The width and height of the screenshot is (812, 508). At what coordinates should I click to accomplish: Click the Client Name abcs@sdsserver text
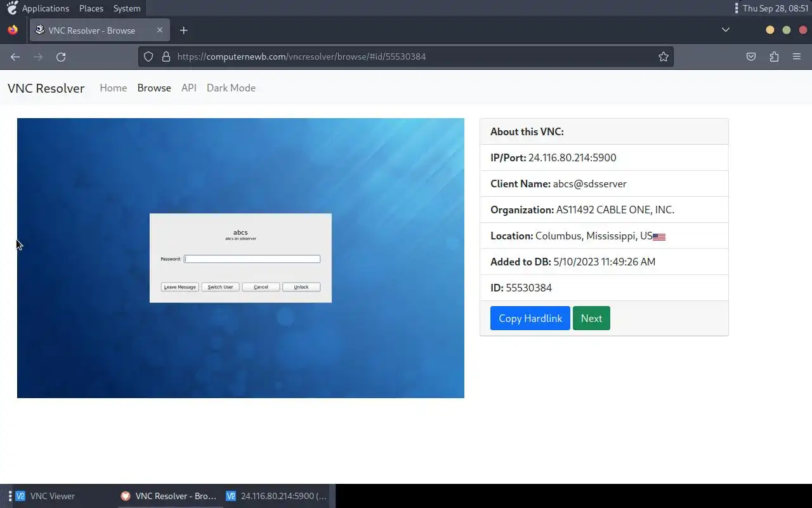pos(590,184)
